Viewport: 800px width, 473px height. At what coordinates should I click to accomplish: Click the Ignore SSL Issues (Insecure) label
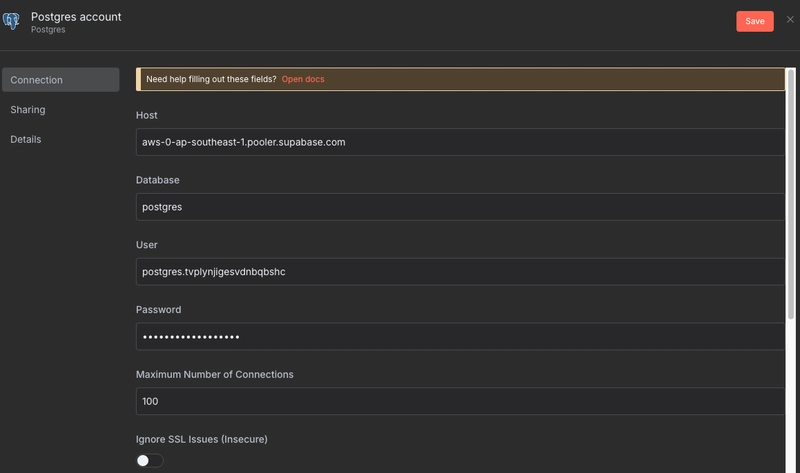click(202, 439)
